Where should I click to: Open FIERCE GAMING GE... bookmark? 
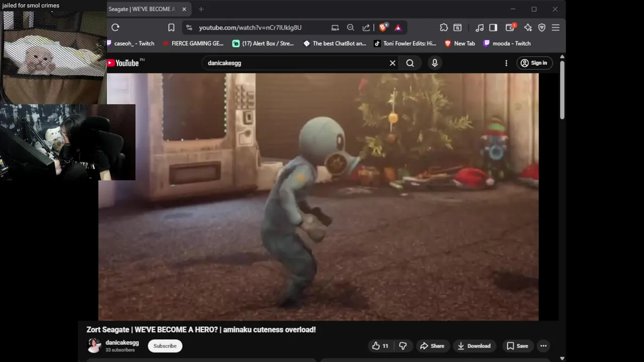[193, 43]
